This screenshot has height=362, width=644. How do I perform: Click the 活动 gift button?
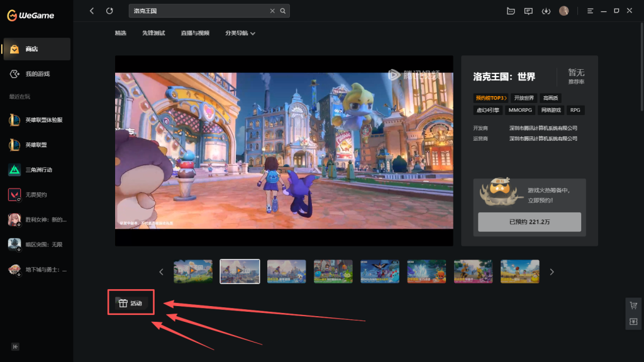(131, 304)
